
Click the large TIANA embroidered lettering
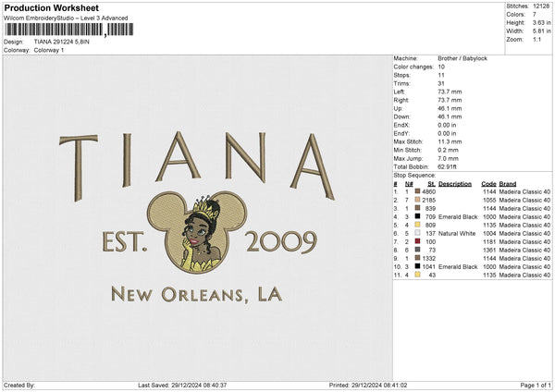(x=197, y=165)
